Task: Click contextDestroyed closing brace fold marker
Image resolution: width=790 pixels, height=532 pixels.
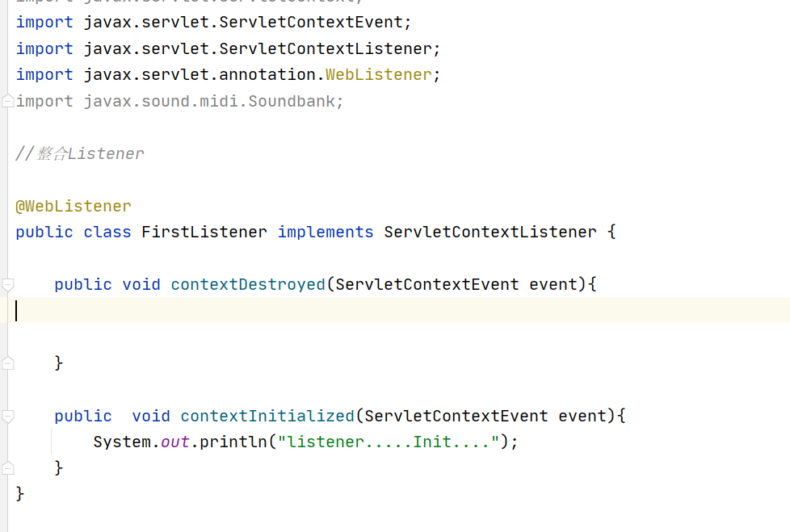Action: click(7, 363)
